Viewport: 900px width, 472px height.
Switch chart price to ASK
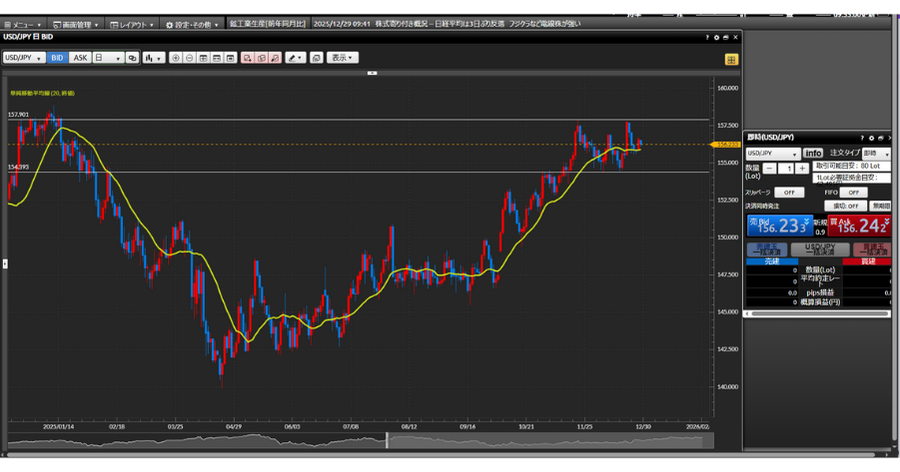tap(80, 58)
